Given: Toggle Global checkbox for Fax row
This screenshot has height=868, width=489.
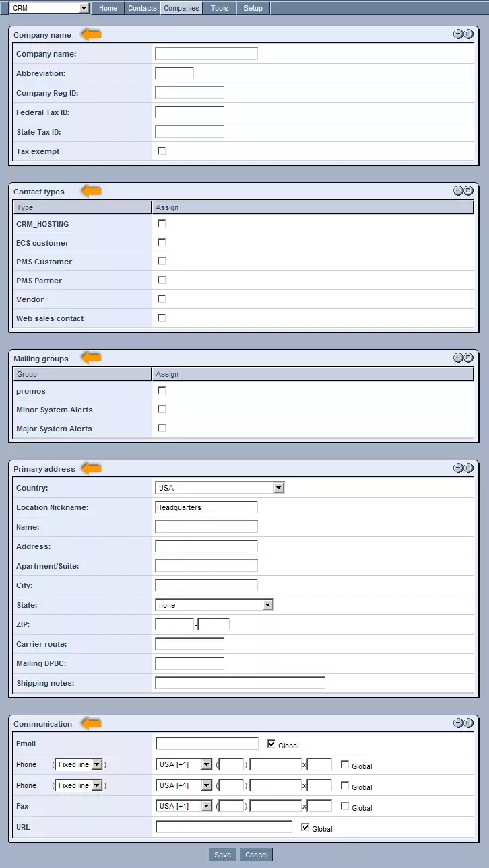Looking at the screenshot, I should (346, 806).
